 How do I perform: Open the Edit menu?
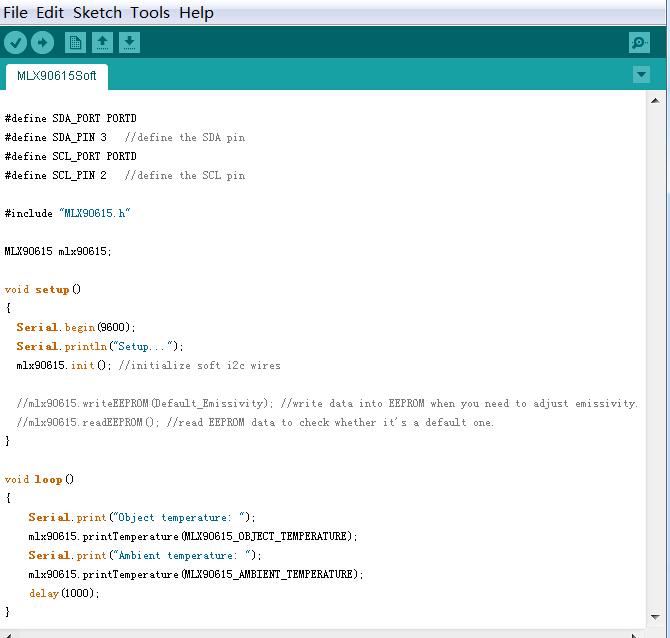pyautogui.click(x=50, y=12)
